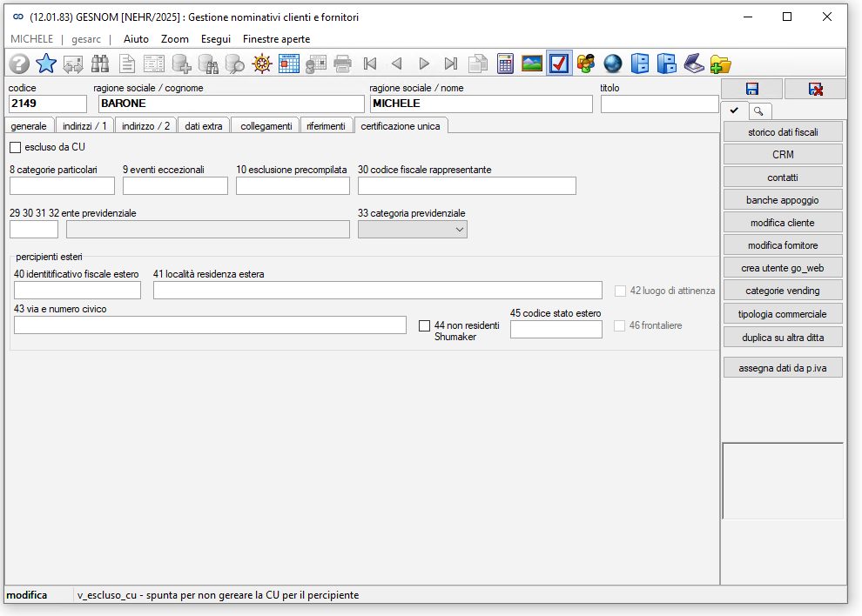Toggle the 42 luogo di attinenza checkbox
This screenshot has height=616, width=862.
pos(620,291)
